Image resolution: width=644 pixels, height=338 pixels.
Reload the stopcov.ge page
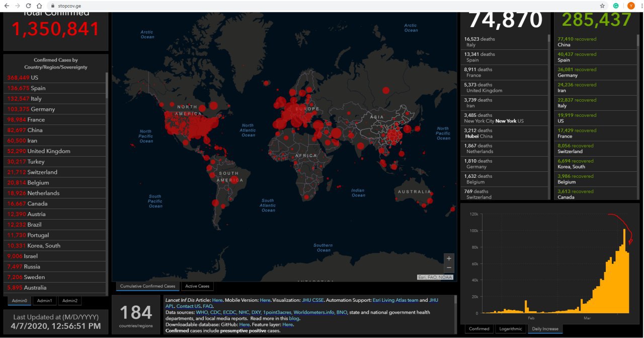coord(28,6)
